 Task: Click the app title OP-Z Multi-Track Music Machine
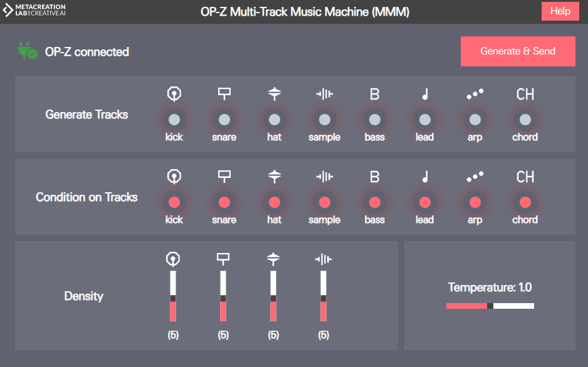pos(305,12)
